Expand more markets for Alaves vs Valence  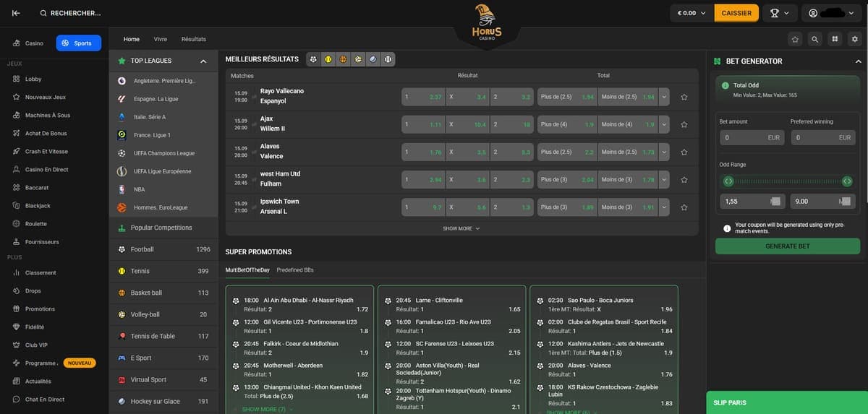[x=664, y=152]
